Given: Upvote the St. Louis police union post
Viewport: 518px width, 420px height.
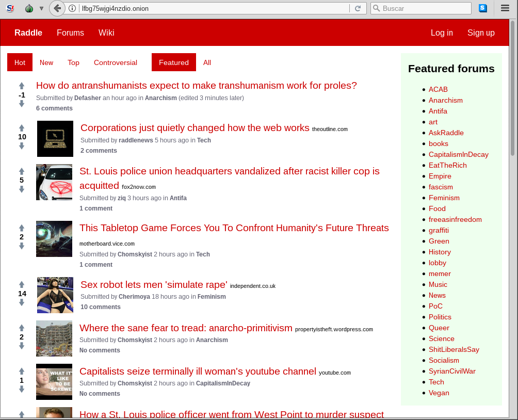Looking at the screenshot, I should tap(22, 171).
